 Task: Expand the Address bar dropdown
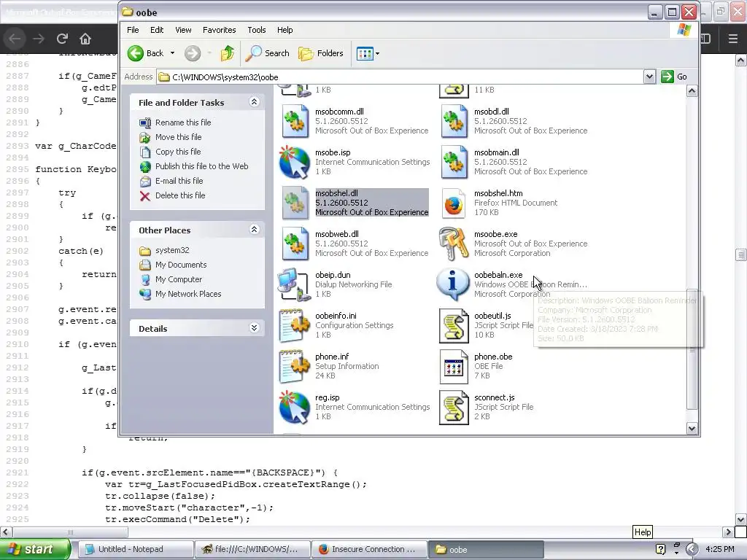[x=649, y=77]
